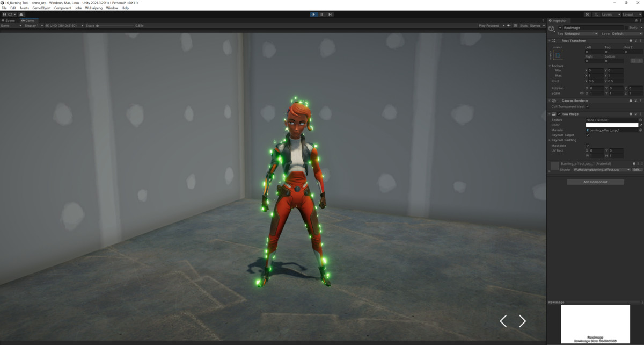The width and height of the screenshot is (644, 345).
Task: Click the Play button in the toolbar
Action: (314, 15)
